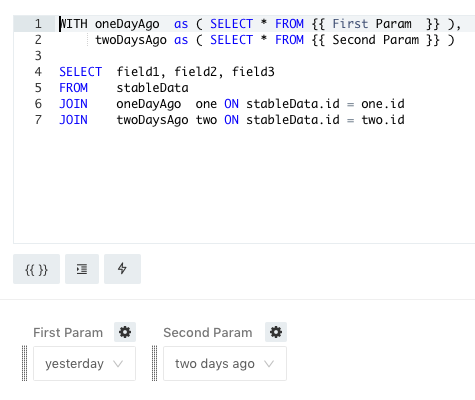Click the Second Param label
This screenshot has height=400, width=475.
click(x=208, y=333)
